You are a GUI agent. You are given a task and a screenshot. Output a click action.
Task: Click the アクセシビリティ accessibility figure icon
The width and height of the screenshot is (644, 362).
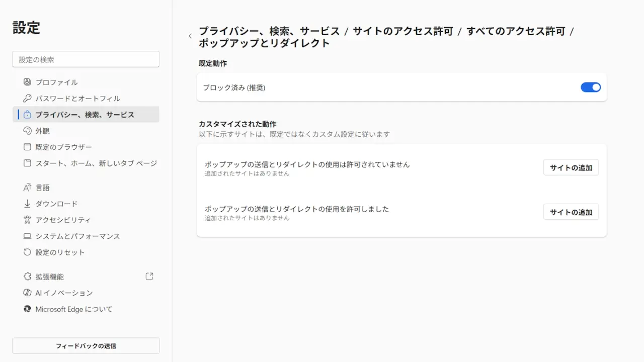(x=27, y=220)
